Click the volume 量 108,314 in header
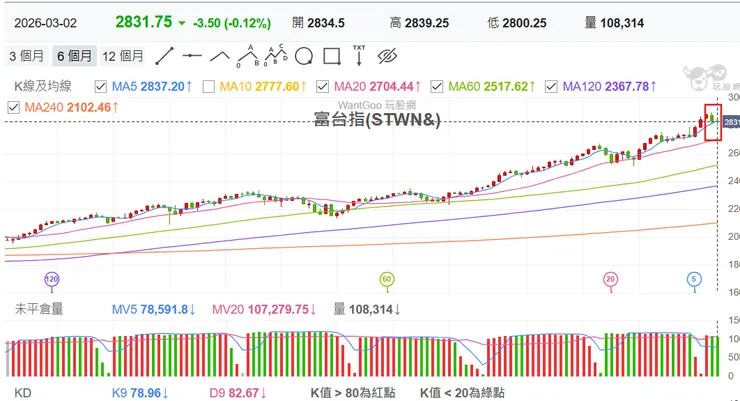This screenshot has width=740, height=401. click(x=614, y=23)
